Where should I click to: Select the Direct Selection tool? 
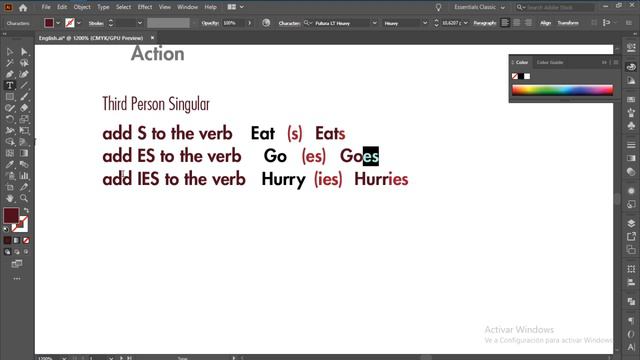(24, 52)
